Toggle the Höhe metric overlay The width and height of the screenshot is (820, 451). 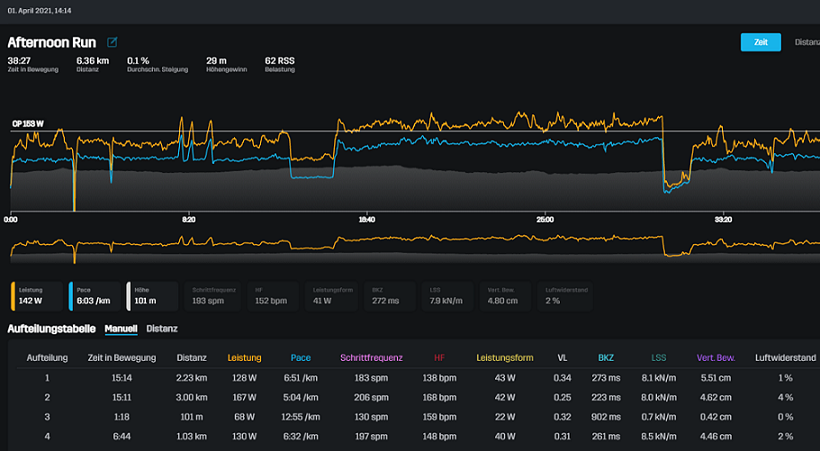coord(151,295)
